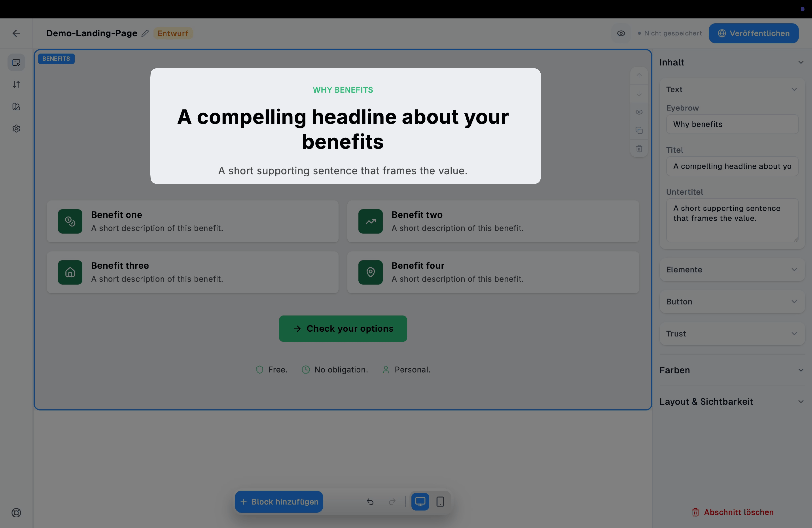Switch to mobile preview mode

click(x=440, y=501)
